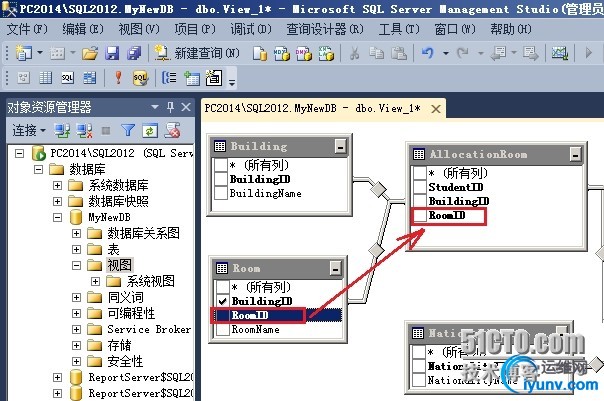Check RoomID in the AllocationRoom table

click(419, 215)
